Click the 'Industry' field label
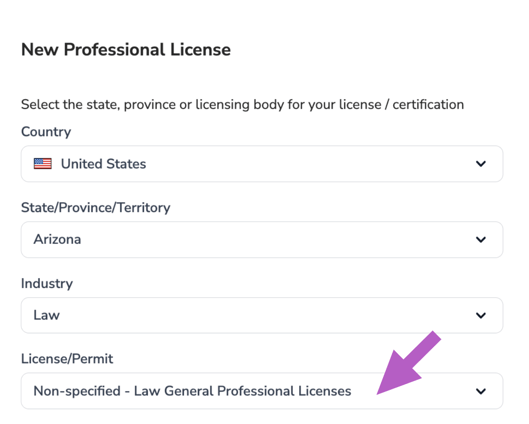 [x=47, y=283]
